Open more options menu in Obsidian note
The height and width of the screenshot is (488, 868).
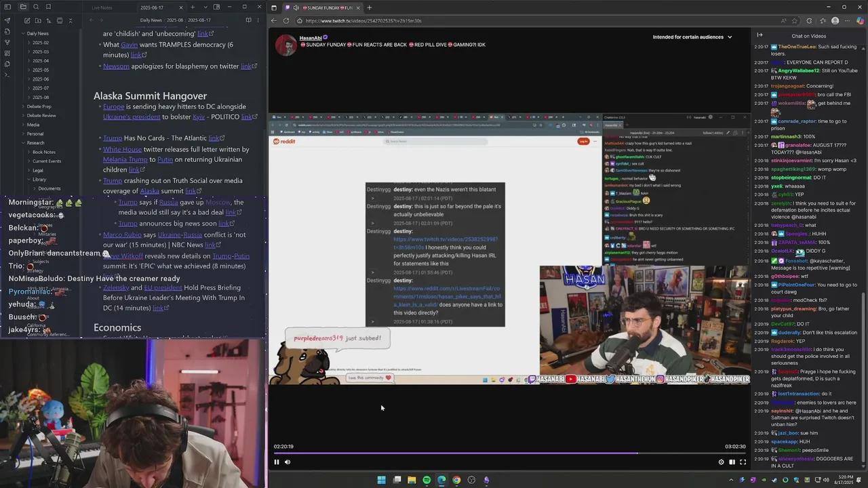pyautogui.click(x=259, y=20)
